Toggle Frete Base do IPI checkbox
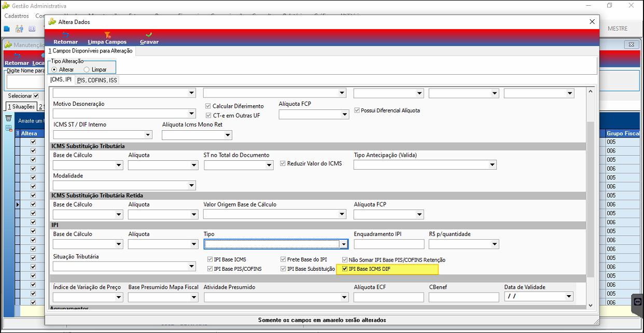 [x=283, y=259]
